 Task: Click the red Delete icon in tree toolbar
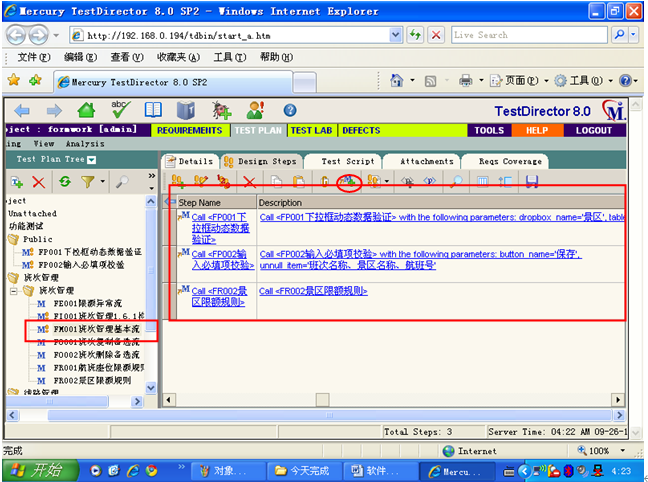pyautogui.click(x=38, y=181)
